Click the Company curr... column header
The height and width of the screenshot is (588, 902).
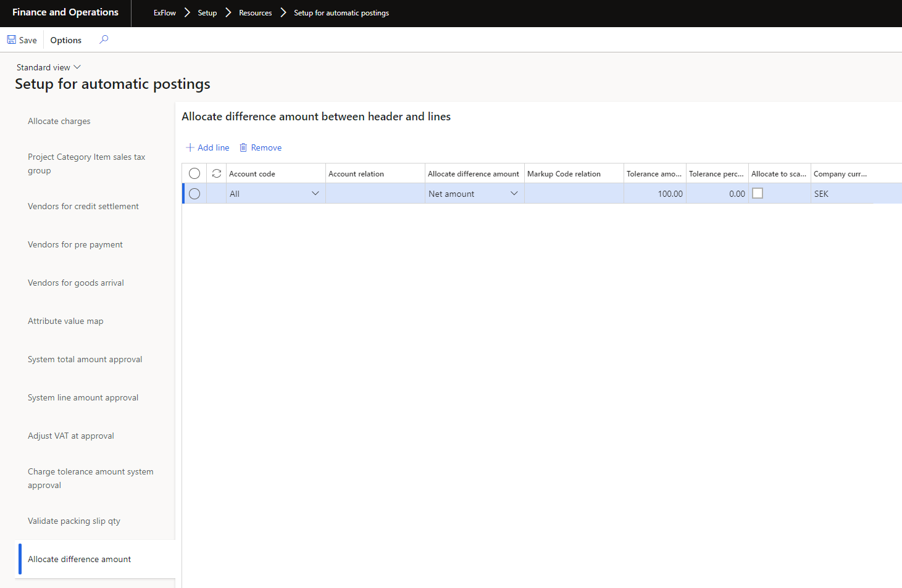(x=842, y=173)
